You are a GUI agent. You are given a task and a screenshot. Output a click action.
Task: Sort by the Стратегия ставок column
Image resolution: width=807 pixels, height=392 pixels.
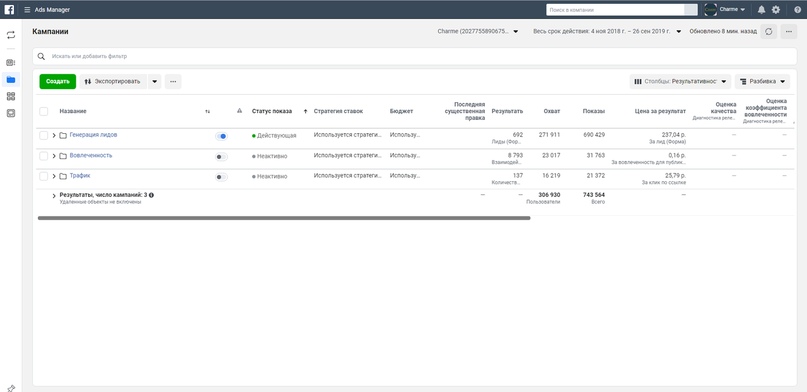coord(338,111)
